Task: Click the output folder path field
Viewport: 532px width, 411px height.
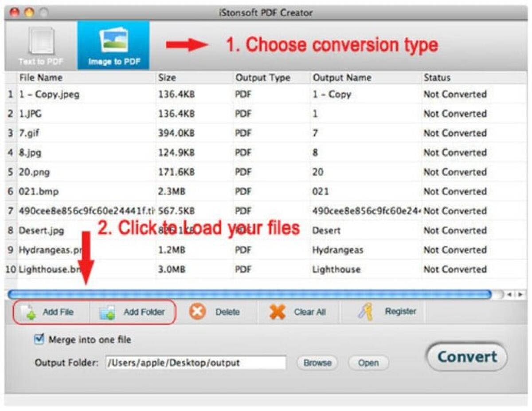Action: tap(195, 362)
